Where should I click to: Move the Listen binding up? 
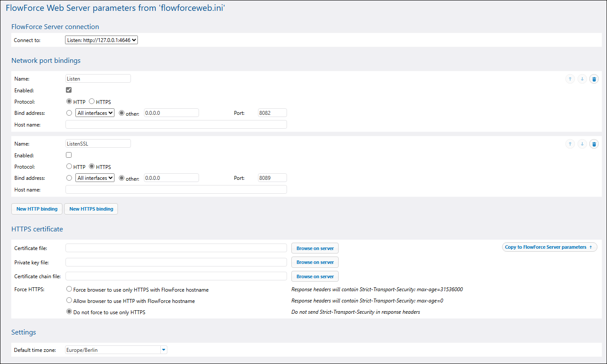[570, 79]
